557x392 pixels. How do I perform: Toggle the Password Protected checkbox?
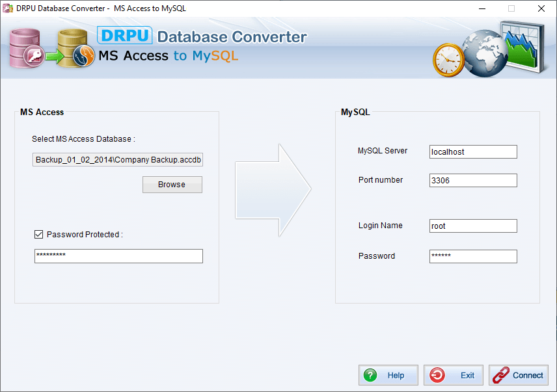39,235
